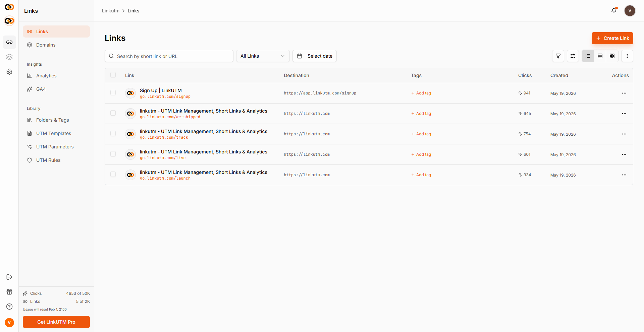Check the go.linkutm.com/live row checkbox
Screen dimensions: 644x332
[x=113, y=154]
